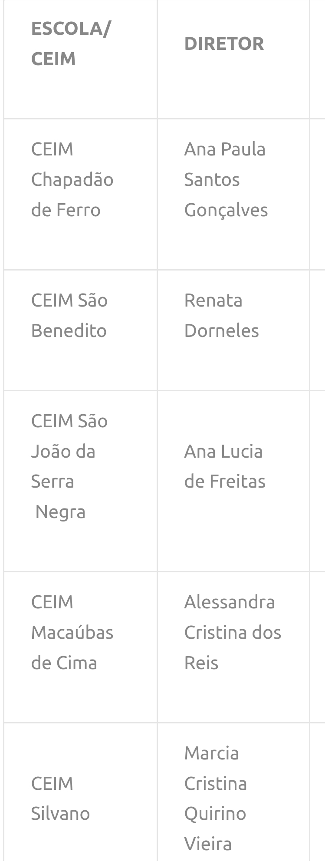Click the word "Chapadão" in the school column
The image size is (325, 868).
72,180
